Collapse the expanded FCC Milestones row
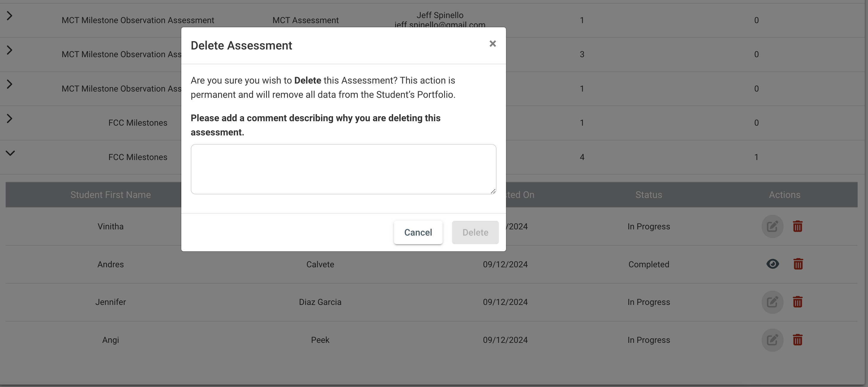Image resolution: width=868 pixels, height=387 pixels. [10, 153]
